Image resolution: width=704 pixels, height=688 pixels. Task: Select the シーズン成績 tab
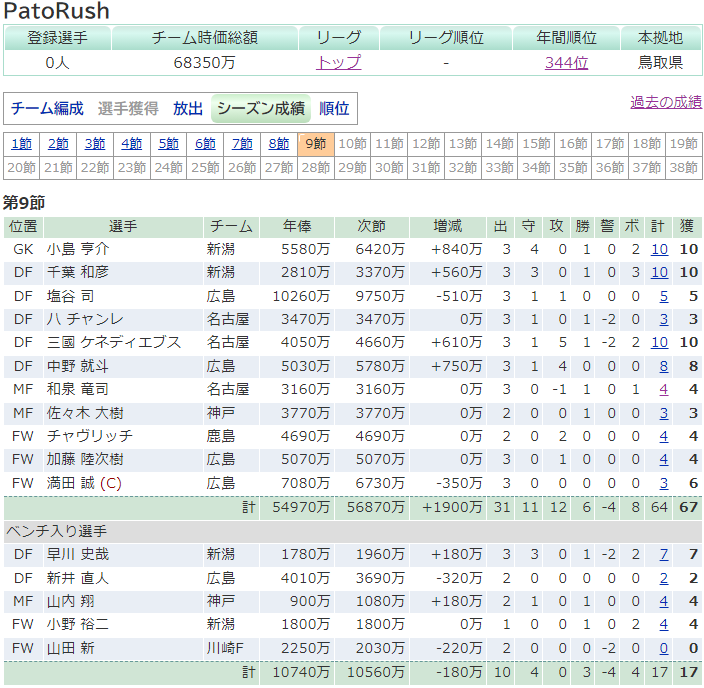pos(261,109)
